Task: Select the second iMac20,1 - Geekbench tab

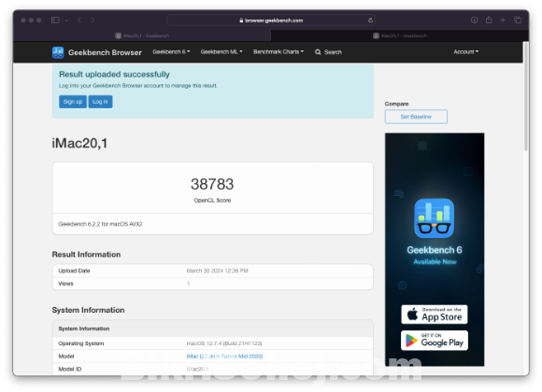Action: point(400,35)
